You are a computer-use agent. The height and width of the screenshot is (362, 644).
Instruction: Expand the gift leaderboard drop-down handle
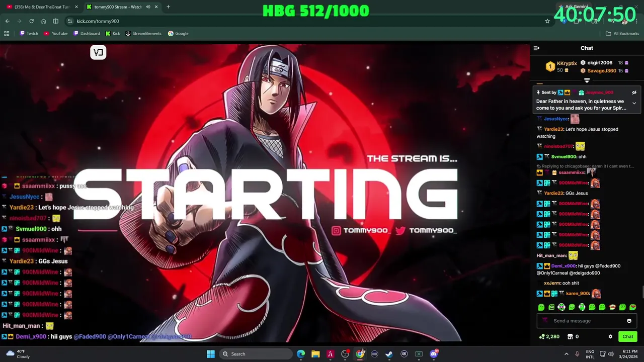click(x=587, y=80)
